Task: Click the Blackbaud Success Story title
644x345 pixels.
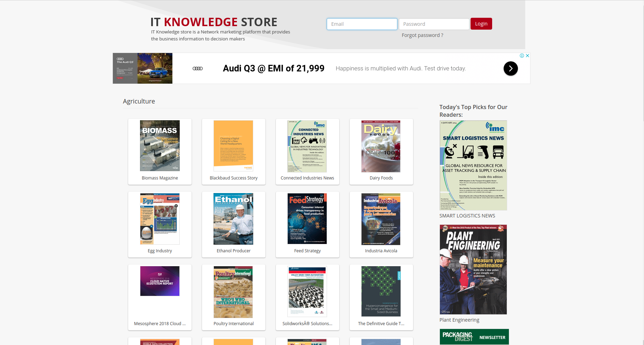Action: [x=234, y=178]
